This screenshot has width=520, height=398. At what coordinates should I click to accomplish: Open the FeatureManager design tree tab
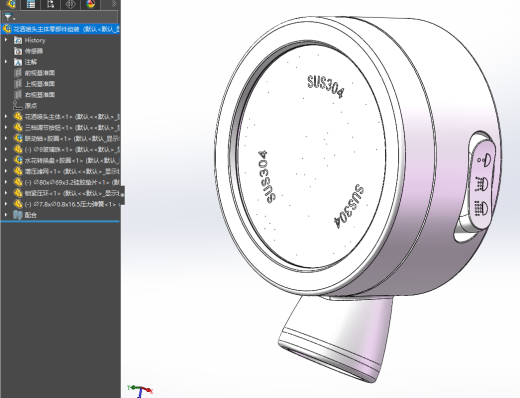11,4
